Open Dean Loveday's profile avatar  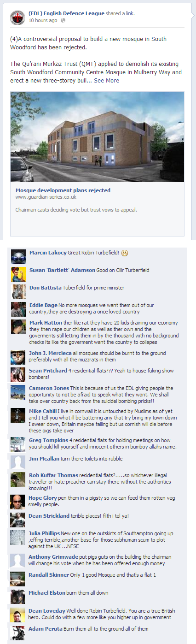coord(18,615)
